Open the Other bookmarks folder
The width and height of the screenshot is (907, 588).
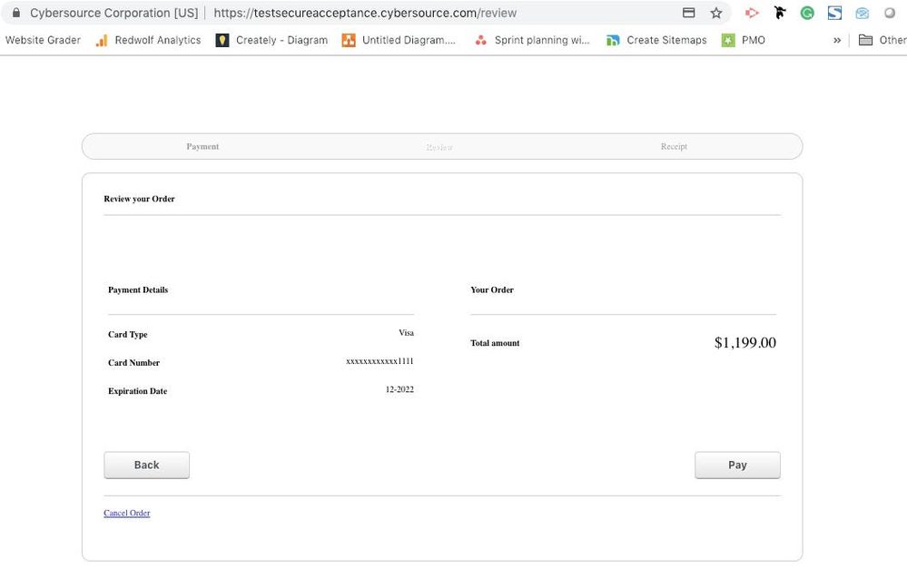(882, 40)
